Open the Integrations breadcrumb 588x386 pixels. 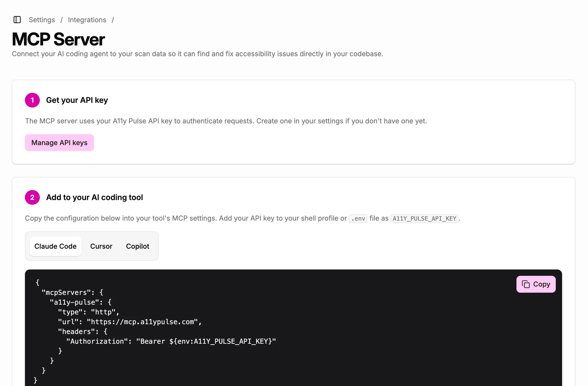(87, 20)
